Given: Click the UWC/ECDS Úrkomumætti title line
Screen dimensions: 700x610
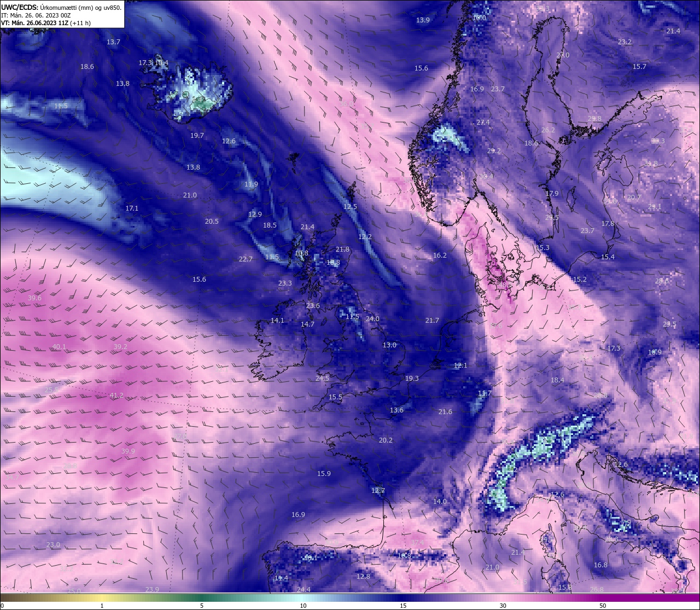Looking at the screenshot, I should [61, 7].
